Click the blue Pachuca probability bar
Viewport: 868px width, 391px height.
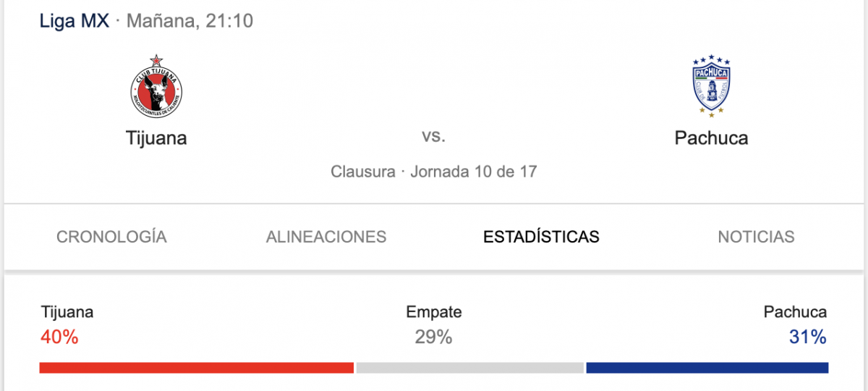tap(707, 368)
